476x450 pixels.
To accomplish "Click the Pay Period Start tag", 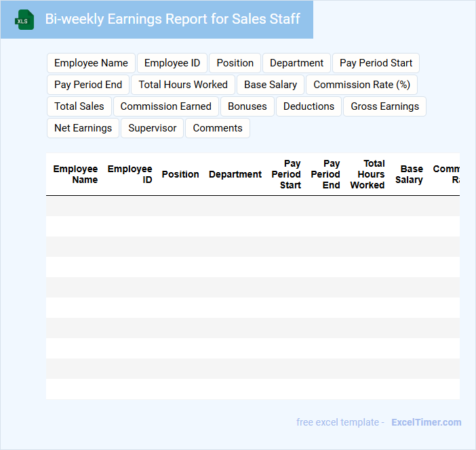I will click(376, 63).
